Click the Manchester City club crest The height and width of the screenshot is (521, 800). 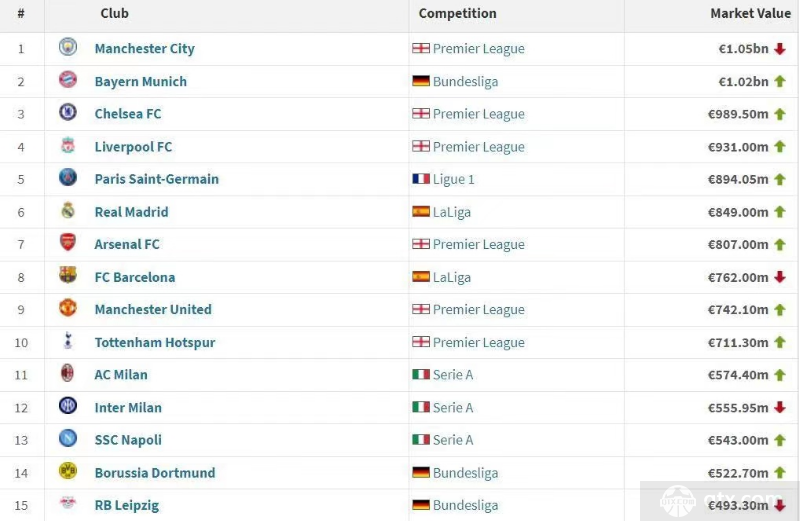pyautogui.click(x=68, y=47)
